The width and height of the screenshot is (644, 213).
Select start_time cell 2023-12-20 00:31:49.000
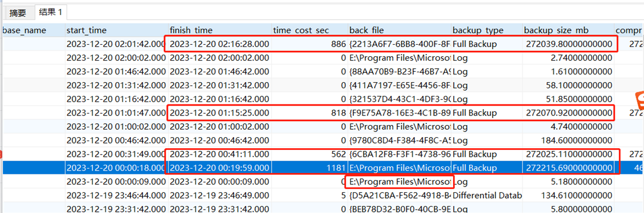pyautogui.click(x=116, y=154)
